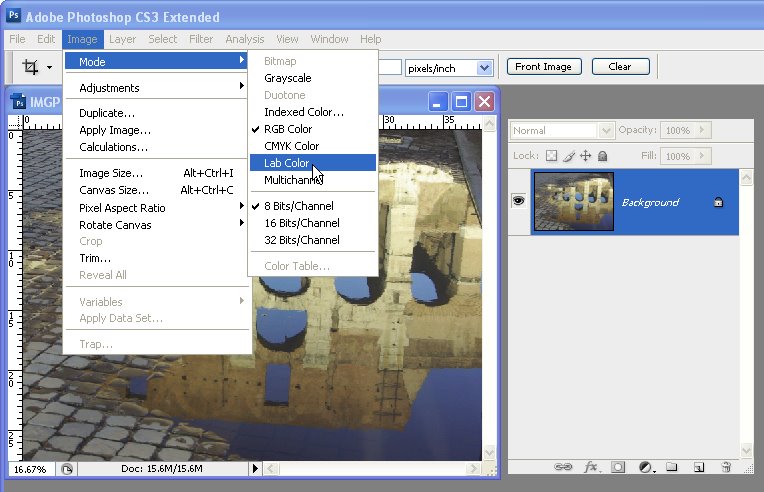Image resolution: width=764 pixels, height=492 pixels.
Task: Expand Rotate Canvas submenu
Action: click(x=156, y=225)
